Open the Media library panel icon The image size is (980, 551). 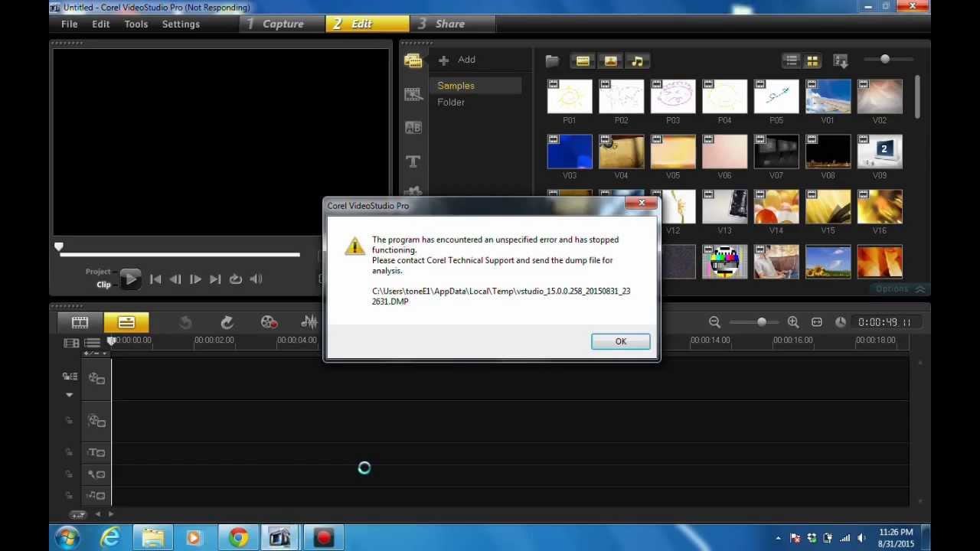point(413,61)
